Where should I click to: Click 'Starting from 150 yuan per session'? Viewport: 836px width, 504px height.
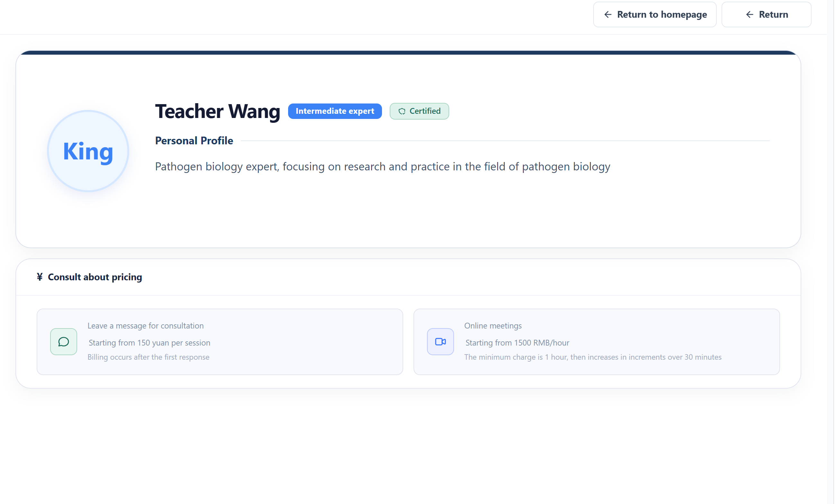pos(149,343)
